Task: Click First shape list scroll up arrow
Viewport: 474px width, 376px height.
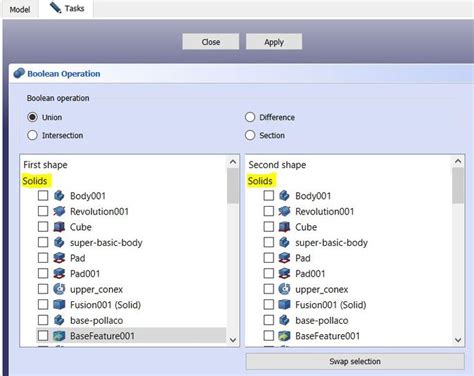Action: (233, 162)
